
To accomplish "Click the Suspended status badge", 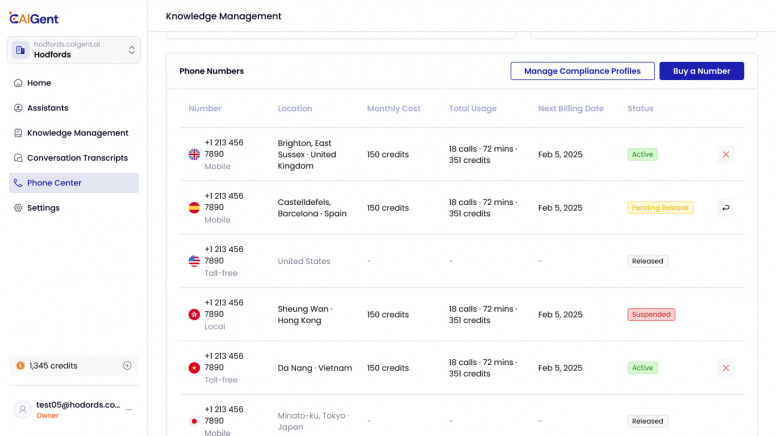I will click(651, 314).
